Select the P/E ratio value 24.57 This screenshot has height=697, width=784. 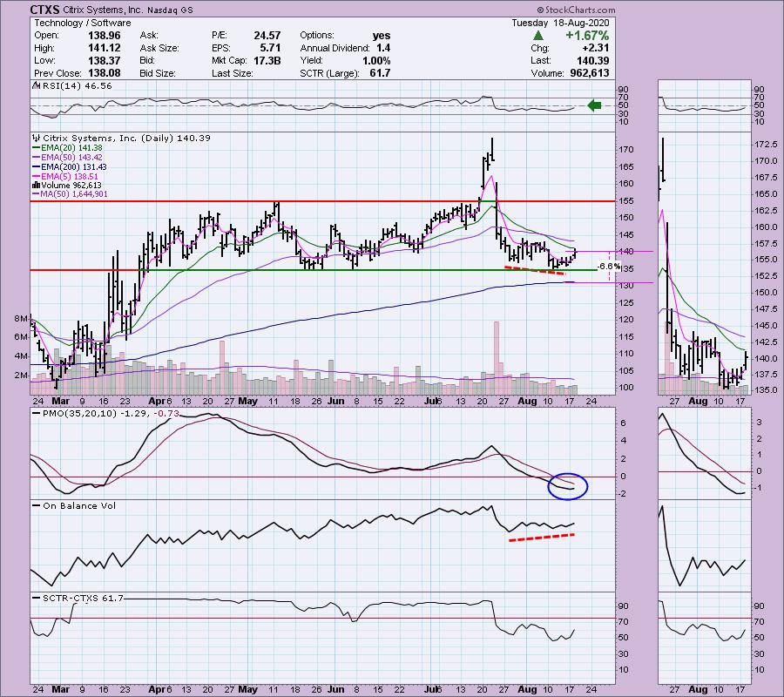(x=267, y=36)
